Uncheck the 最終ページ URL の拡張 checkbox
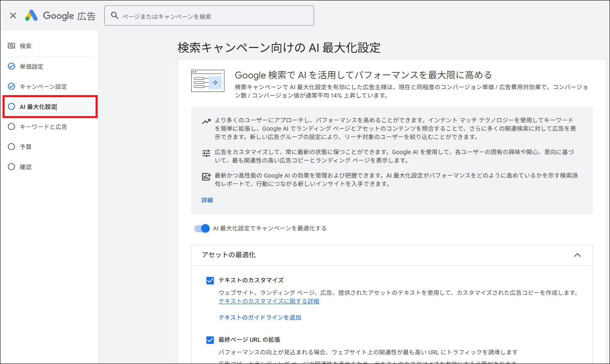 [210, 340]
